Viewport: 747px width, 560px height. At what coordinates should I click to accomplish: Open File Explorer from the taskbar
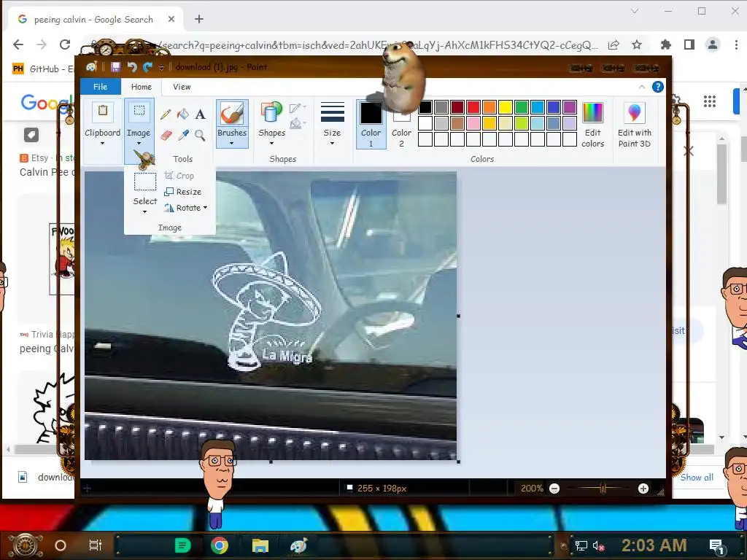[x=260, y=545]
